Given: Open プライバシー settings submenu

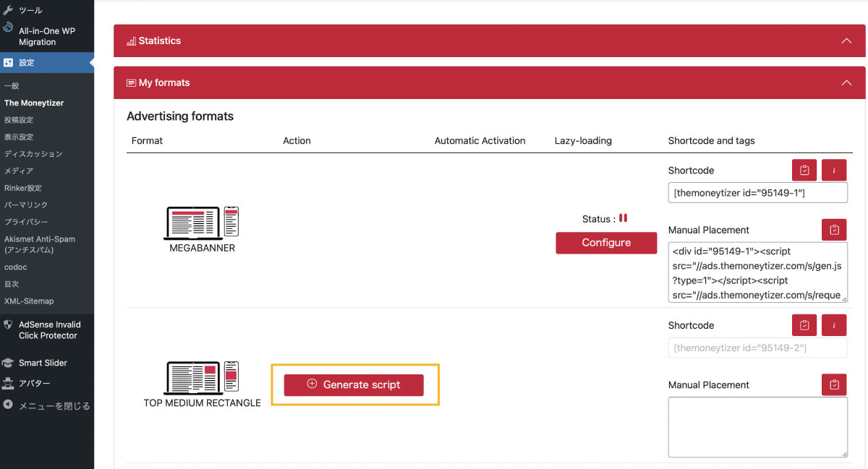Looking at the screenshot, I should [x=26, y=222].
